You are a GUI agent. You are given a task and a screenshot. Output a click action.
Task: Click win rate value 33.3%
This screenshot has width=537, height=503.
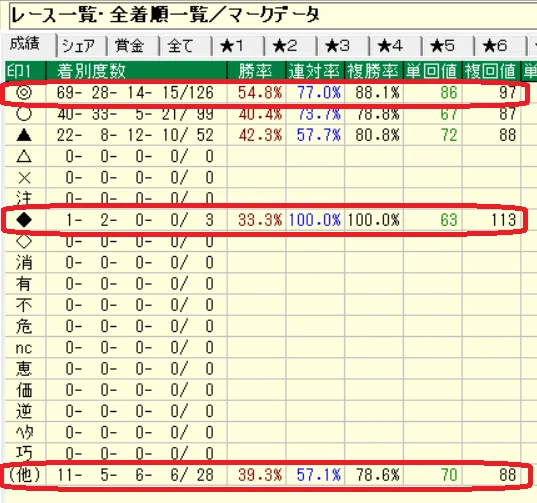point(260,220)
